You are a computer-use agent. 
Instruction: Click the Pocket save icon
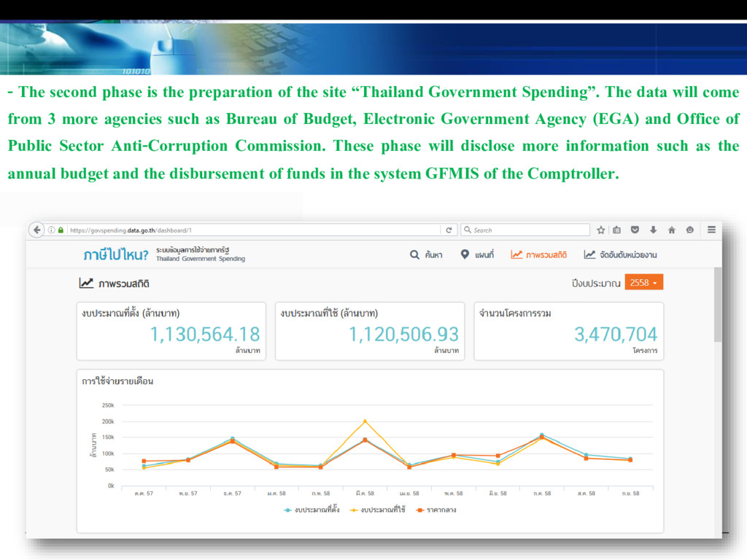(x=635, y=230)
